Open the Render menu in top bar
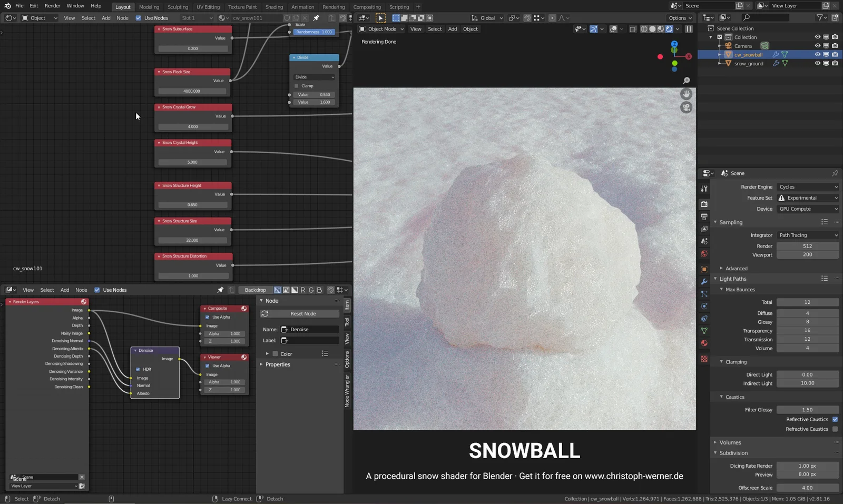The height and width of the screenshot is (504, 843). pyautogui.click(x=52, y=6)
